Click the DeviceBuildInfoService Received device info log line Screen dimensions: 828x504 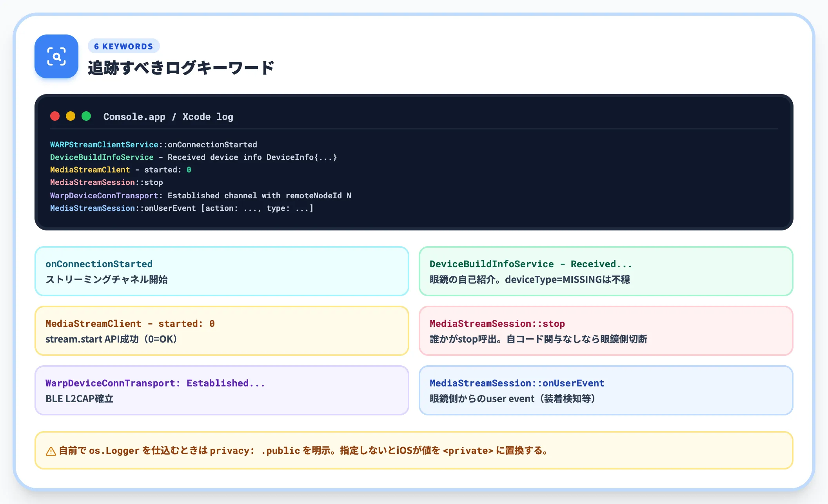[x=194, y=157]
